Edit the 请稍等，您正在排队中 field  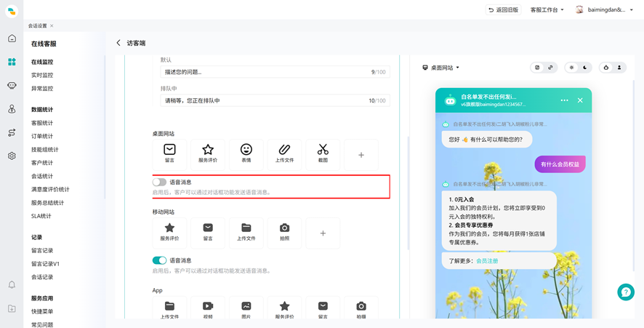pos(275,100)
